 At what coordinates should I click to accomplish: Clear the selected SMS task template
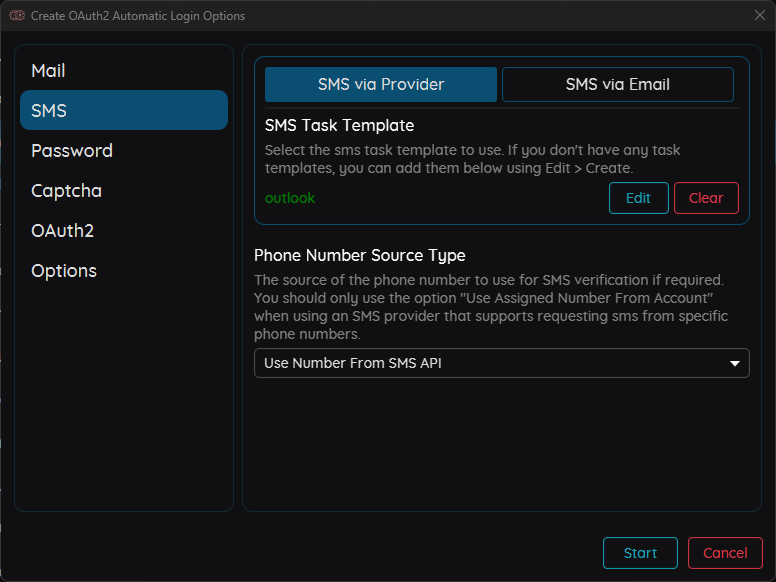pos(705,198)
